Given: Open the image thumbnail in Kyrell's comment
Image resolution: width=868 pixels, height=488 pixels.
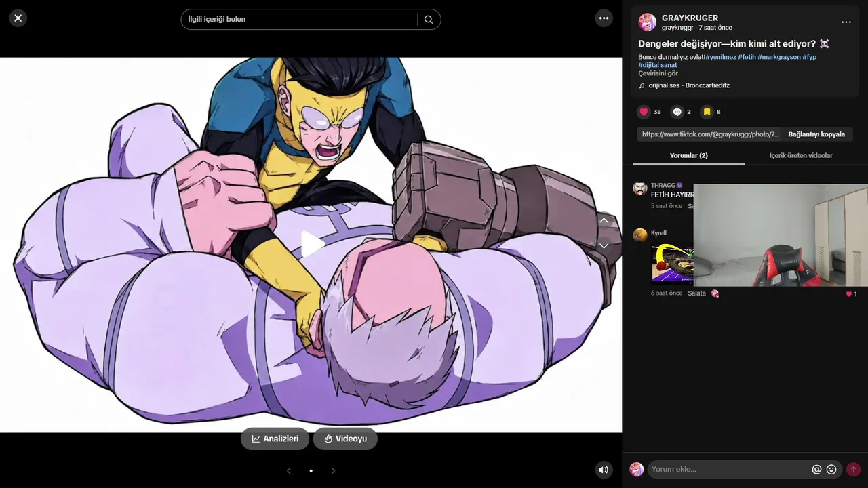Looking at the screenshot, I should coord(672,263).
